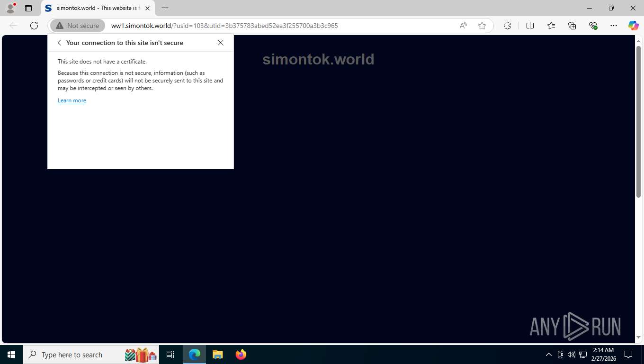Image resolution: width=644 pixels, height=364 pixels.
Task: Click the scrollbar down arrow
Action: tap(638, 337)
